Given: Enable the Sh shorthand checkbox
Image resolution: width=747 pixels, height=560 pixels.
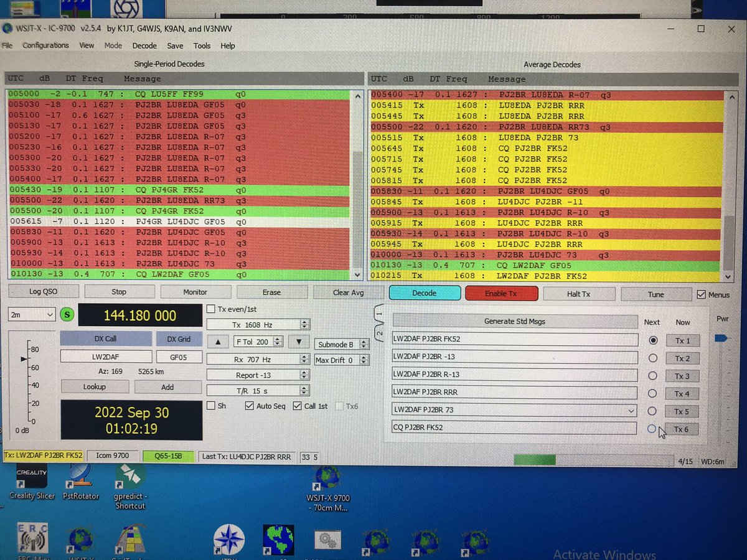Looking at the screenshot, I should (212, 406).
